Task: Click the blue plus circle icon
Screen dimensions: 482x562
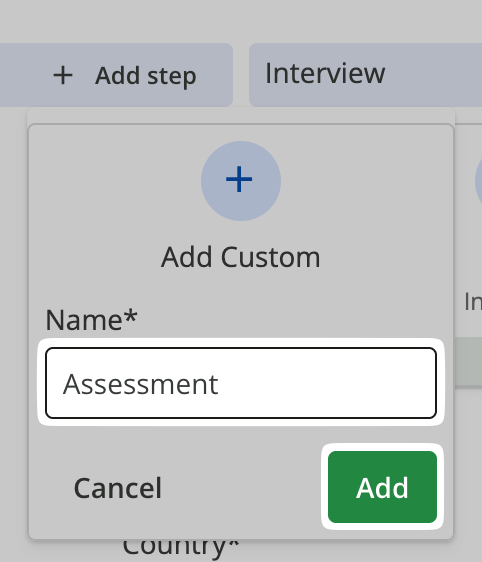Action: click(240, 181)
